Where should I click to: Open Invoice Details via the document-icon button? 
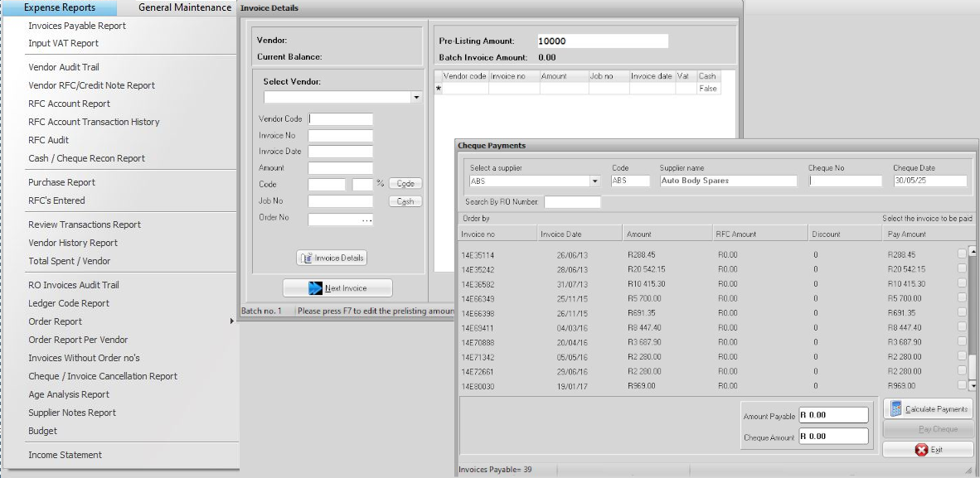click(x=332, y=258)
